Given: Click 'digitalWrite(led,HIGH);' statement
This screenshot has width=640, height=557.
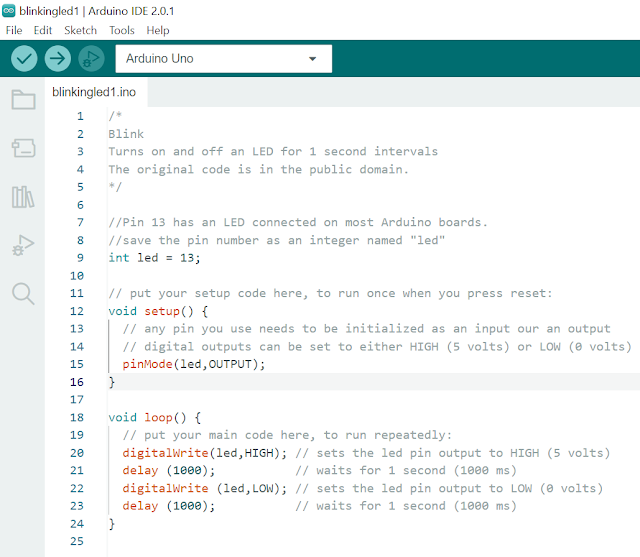Looking at the screenshot, I should click(x=205, y=453).
